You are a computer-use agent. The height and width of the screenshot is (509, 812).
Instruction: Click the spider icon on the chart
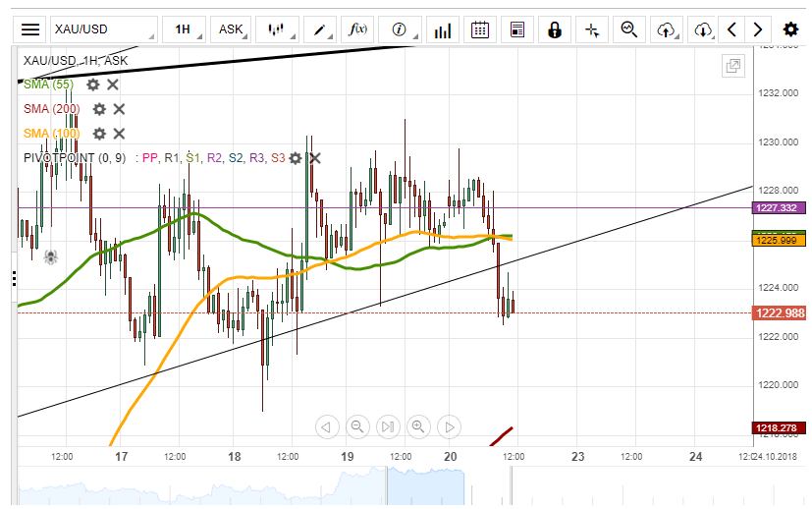[x=50, y=256]
